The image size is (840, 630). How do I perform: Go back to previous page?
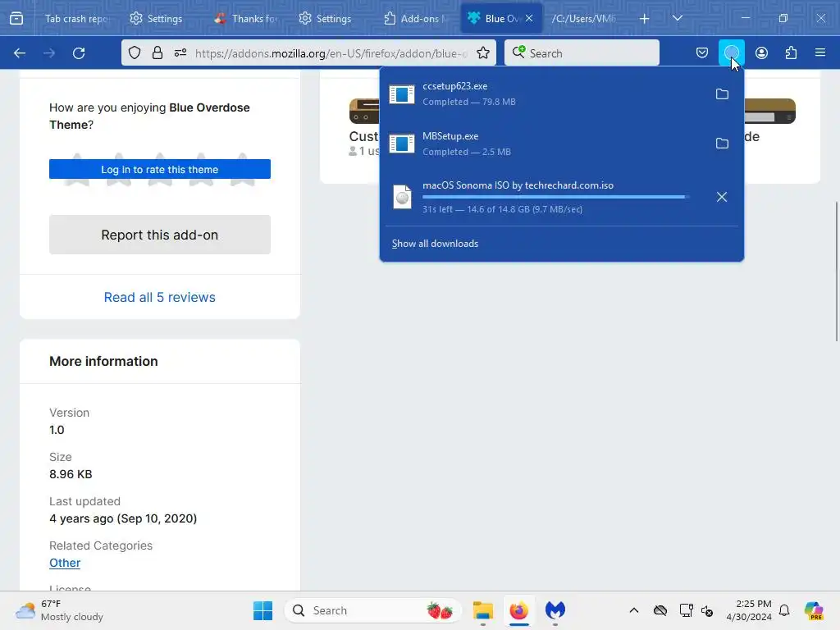(20, 53)
